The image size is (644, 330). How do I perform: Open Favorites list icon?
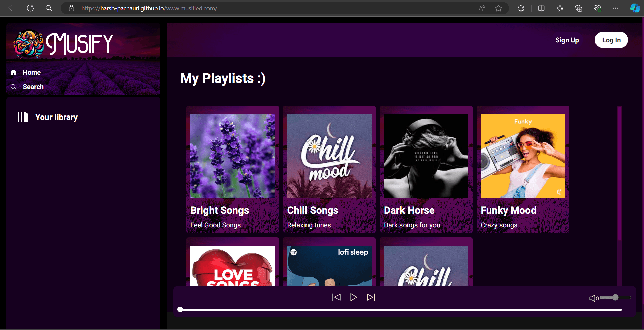tap(560, 8)
